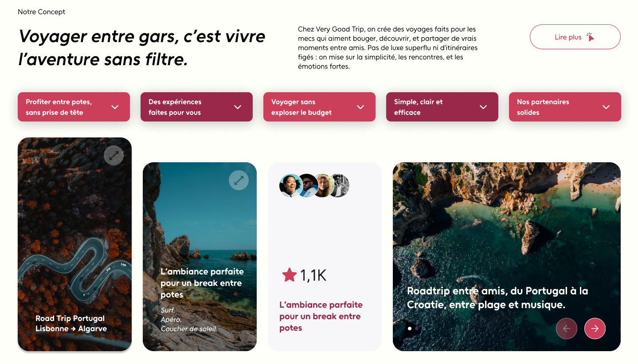Expand "Profiter entre potes, sans prise de tête"
The width and height of the screenshot is (638, 364).
coord(74,107)
